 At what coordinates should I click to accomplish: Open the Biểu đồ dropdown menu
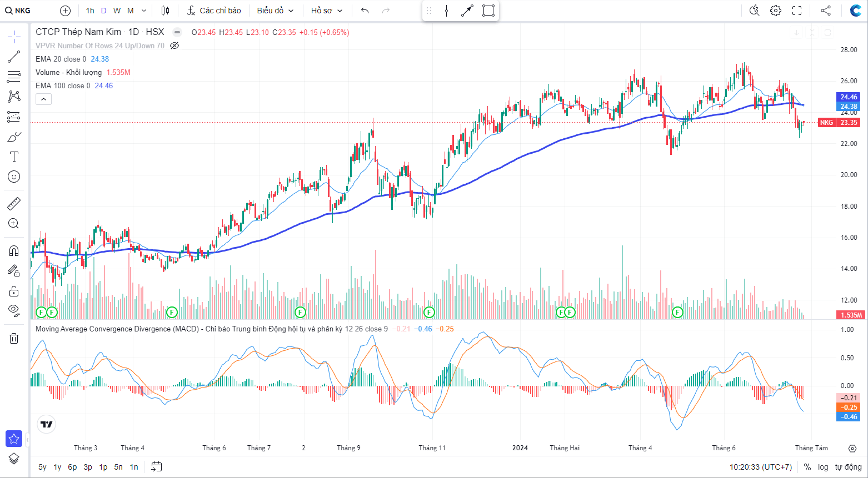click(276, 11)
